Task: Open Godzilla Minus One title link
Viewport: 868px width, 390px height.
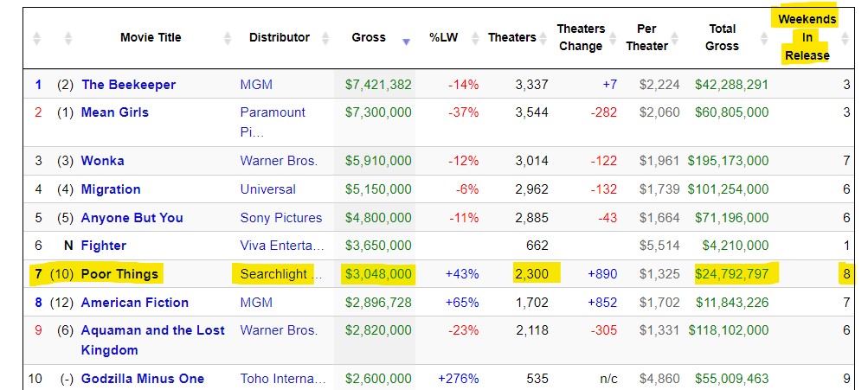Action: (x=142, y=379)
